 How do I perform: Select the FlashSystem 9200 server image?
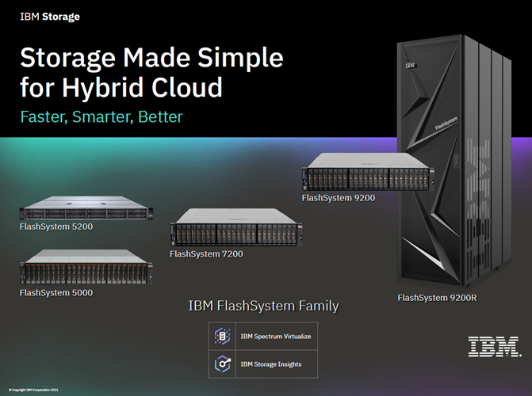pyautogui.click(x=368, y=172)
